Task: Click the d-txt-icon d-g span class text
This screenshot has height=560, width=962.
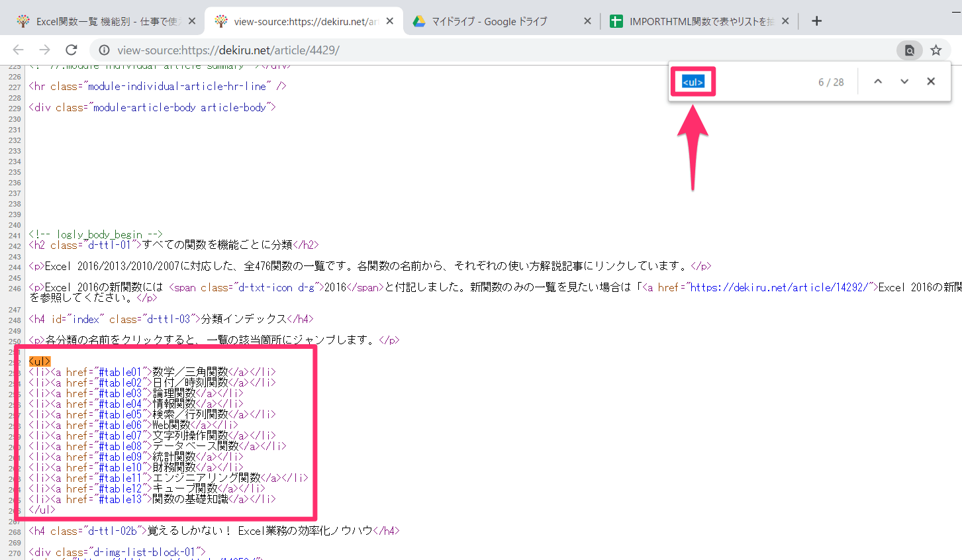Action: pos(276,287)
